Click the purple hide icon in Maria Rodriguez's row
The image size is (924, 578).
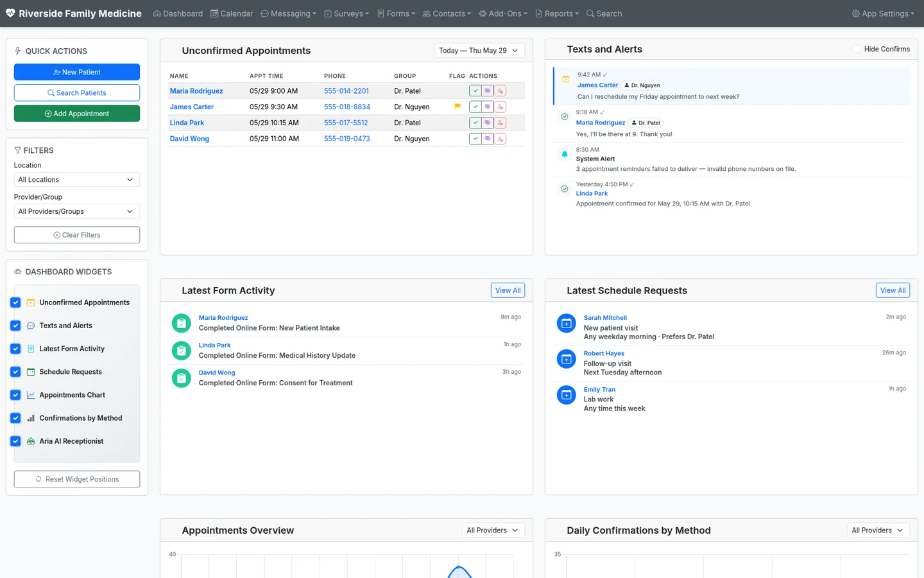click(488, 91)
